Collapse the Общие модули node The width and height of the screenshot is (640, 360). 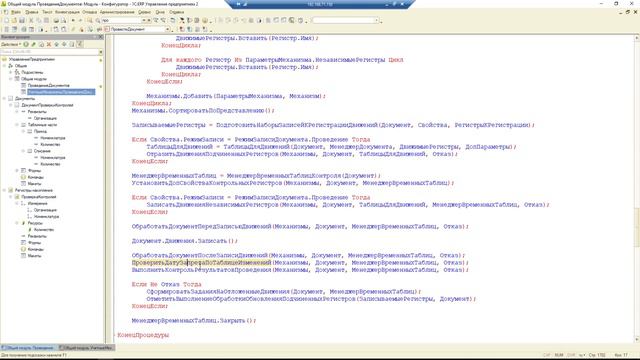point(11,78)
